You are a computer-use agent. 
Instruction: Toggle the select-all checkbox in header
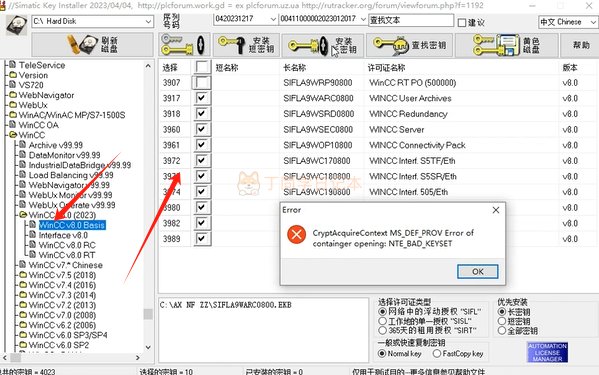pos(202,67)
